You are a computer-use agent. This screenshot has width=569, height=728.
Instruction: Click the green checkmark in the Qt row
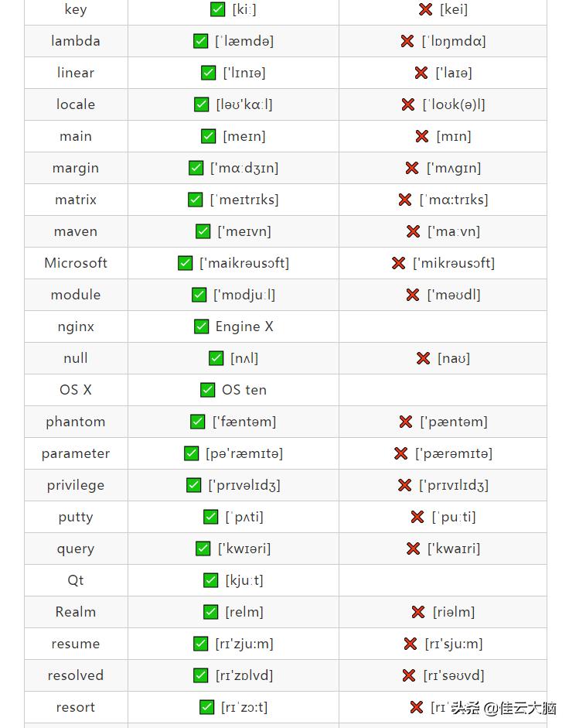(x=211, y=580)
